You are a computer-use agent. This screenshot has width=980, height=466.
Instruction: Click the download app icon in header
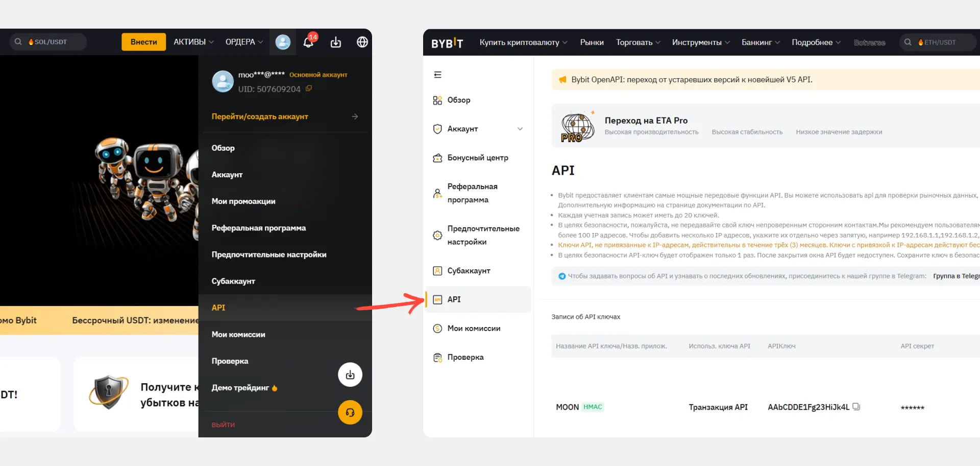[x=335, y=42]
